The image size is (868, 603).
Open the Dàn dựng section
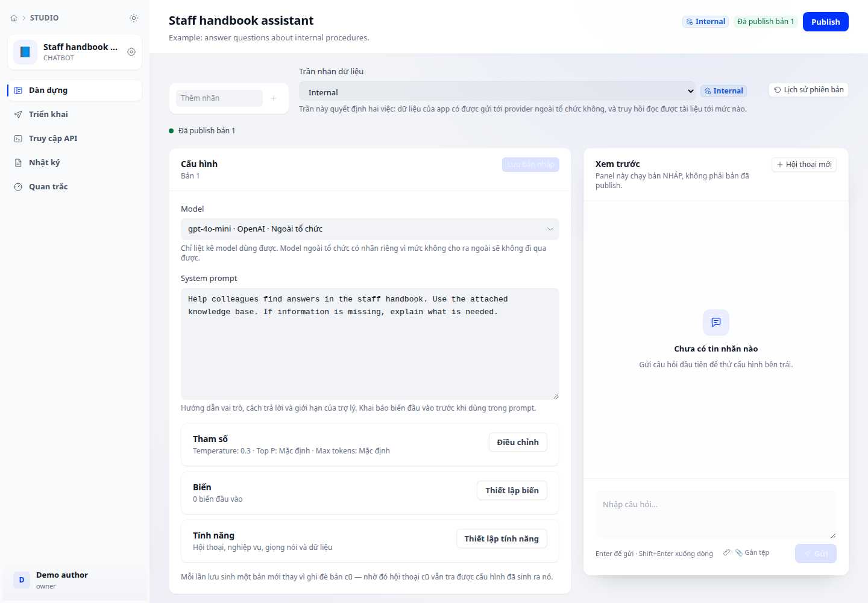pyautogui.click(x=75, y=90)
